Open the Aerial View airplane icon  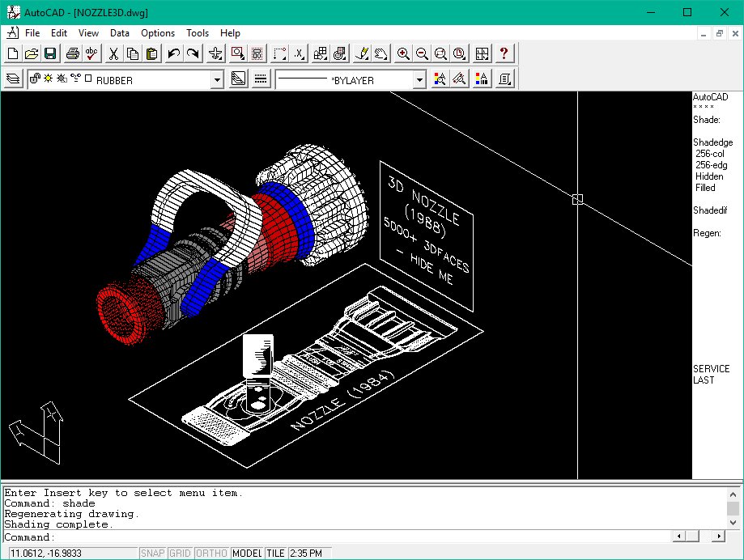(x=215, y=53)
